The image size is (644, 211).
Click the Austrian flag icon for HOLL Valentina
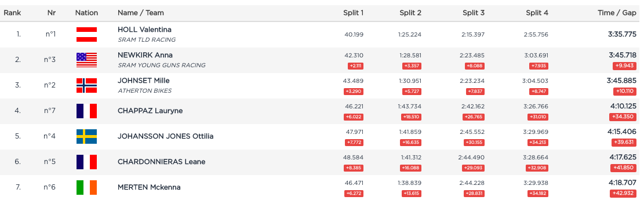coord(87,34)
